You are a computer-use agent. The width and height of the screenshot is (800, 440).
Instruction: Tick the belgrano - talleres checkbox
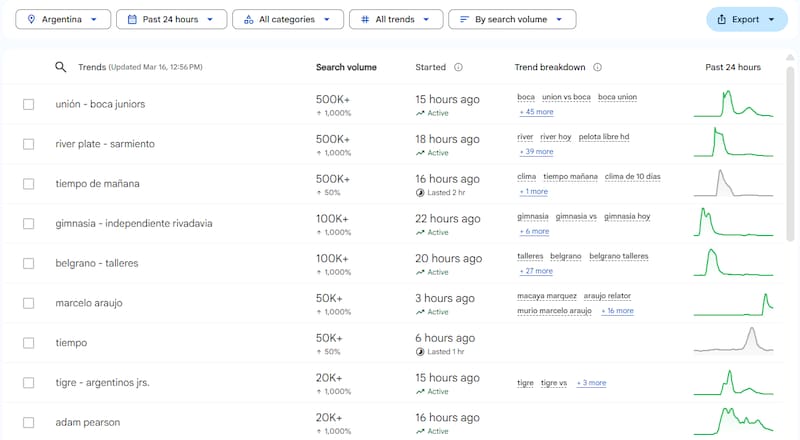point(29,263)
